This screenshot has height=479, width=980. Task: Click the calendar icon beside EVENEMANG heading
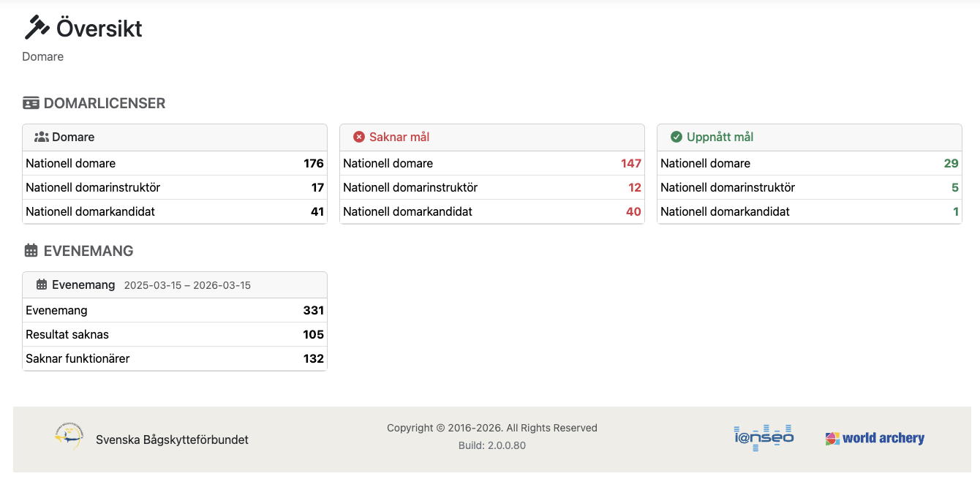[31, 251]
